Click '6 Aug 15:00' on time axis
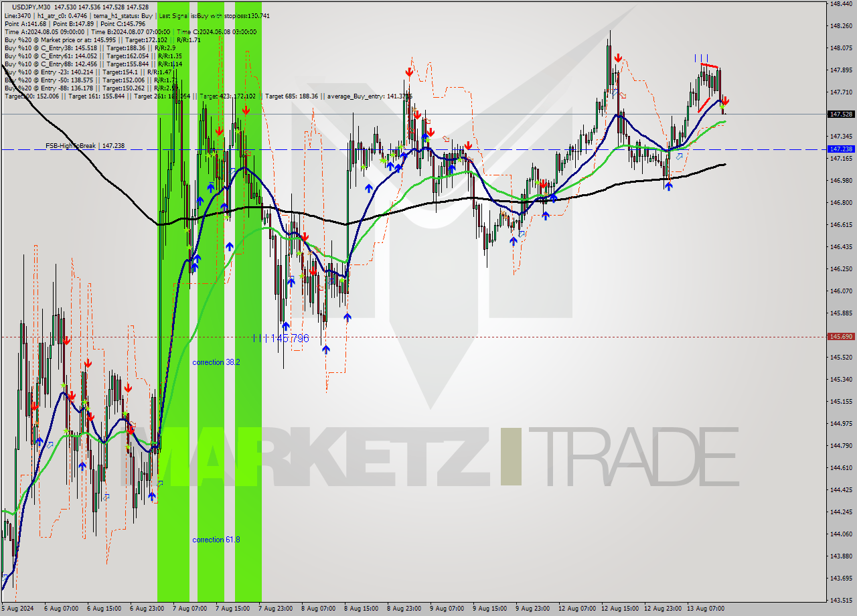Viewport: 857px width, 616px height. [104, 609]
